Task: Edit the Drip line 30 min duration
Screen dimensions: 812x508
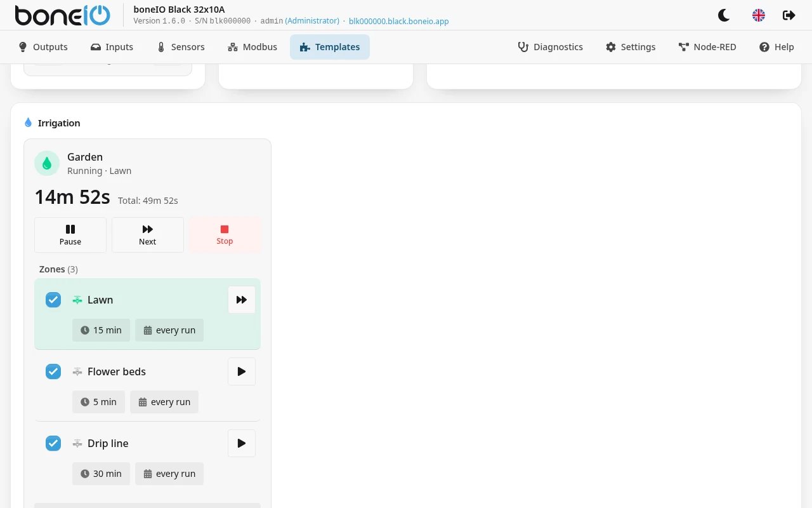Action: [101, 474]
